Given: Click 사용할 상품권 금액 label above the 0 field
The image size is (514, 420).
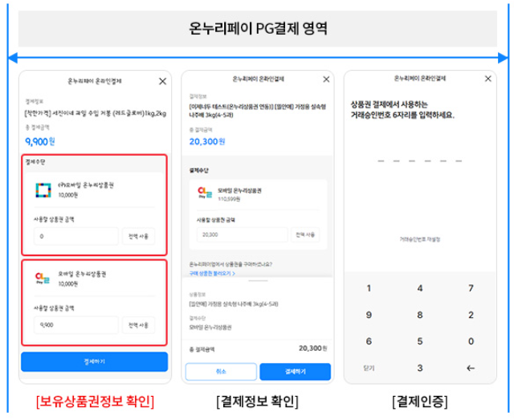Looking at the screenshot, I should pyautogui.click(x=54, y=219).
